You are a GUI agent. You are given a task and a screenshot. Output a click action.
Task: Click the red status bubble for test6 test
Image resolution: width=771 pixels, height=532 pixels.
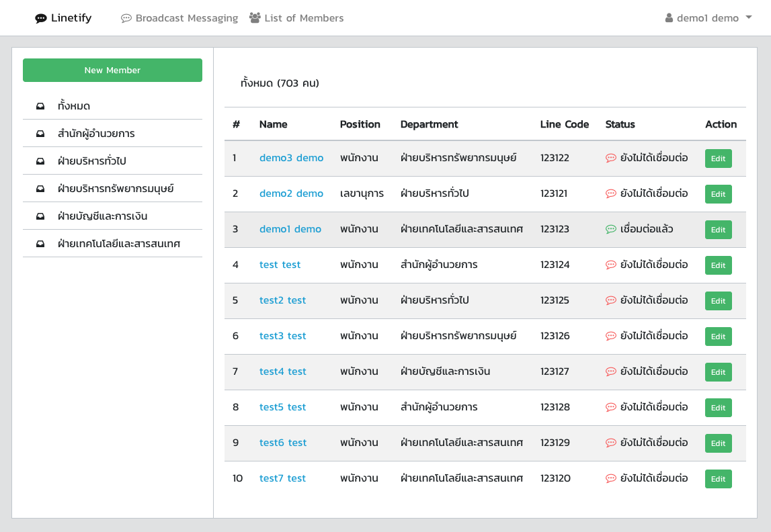(611, 443)
